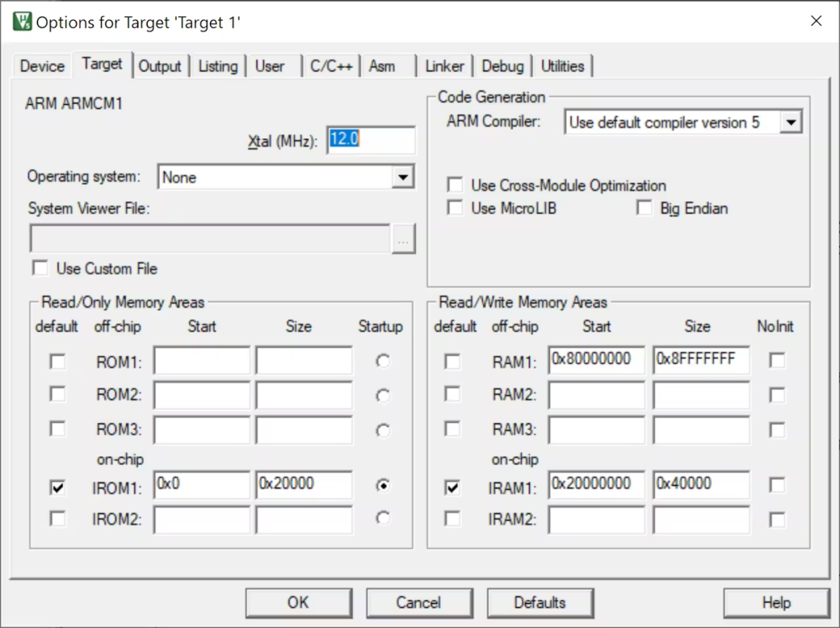Go to the Listing tab
Viewport: 840px width, 628px height.
click(x=218, y=66)
